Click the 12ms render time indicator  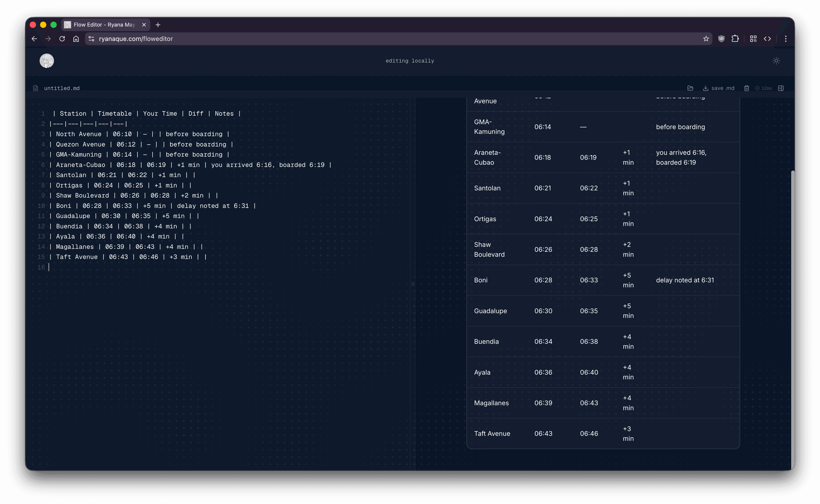click(763, 88)
